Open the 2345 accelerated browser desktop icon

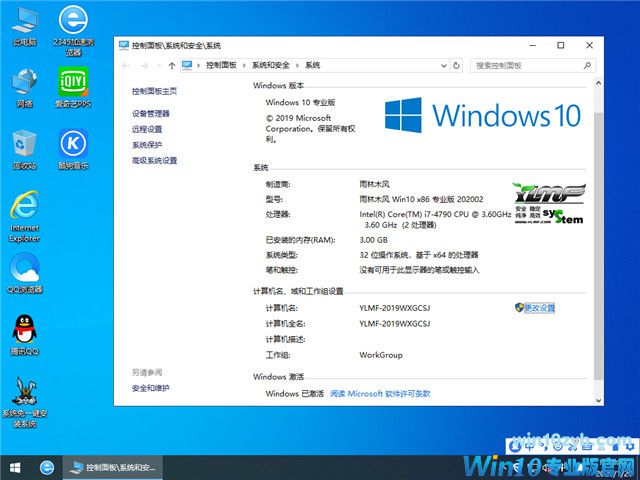(x=73, y=29)
